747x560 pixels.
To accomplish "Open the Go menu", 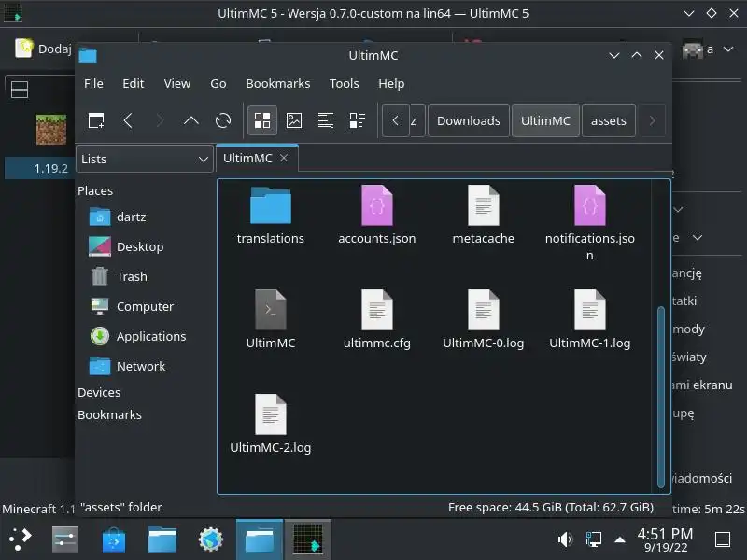I will (x=218, y=83).
